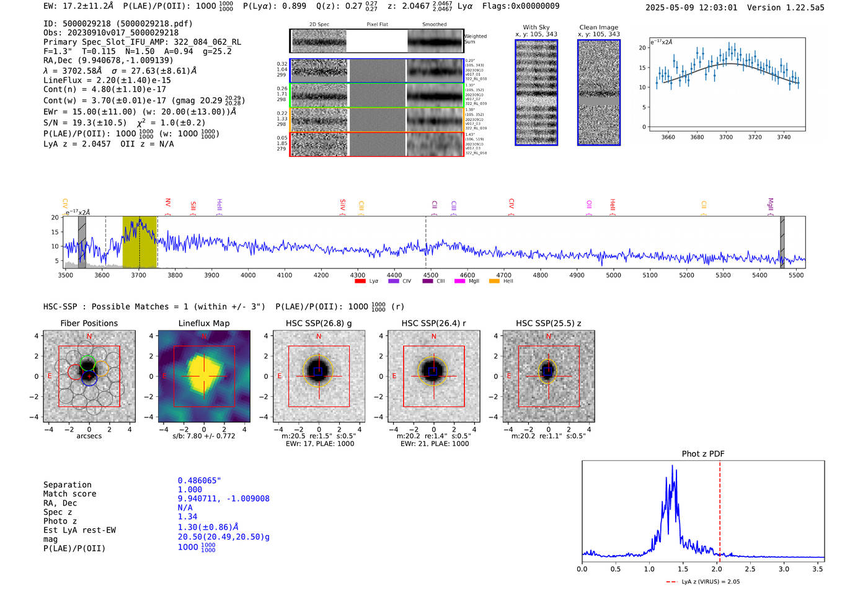
Task: Open the HSC SSP(25.5) z image
Action: pos(549,376)
